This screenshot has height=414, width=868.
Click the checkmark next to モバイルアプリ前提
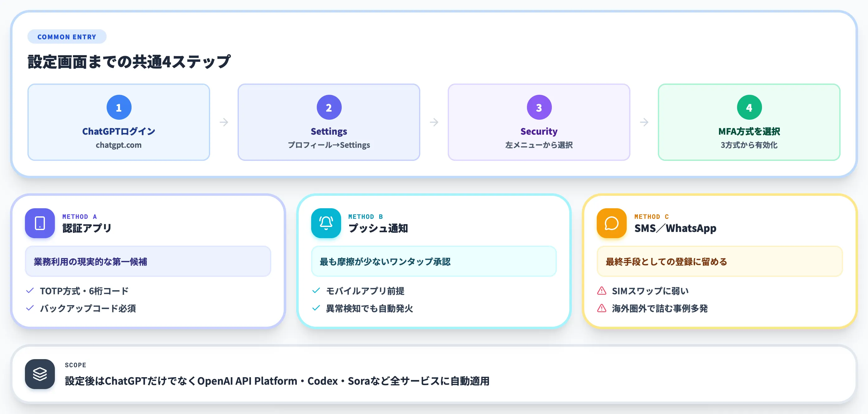pos(316,290)
